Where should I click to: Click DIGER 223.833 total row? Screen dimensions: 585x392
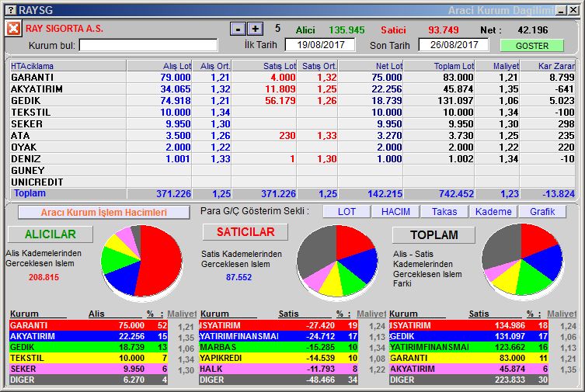[468, 380]
